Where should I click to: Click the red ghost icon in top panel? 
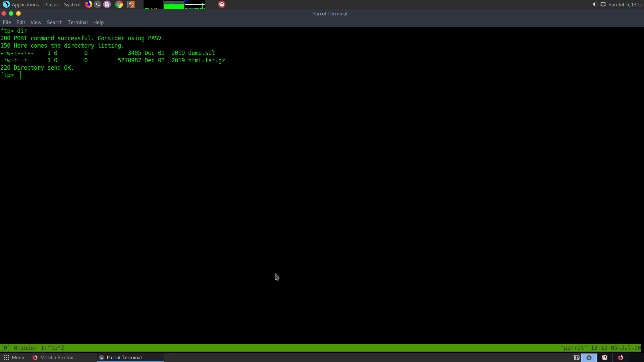point(222,4)
